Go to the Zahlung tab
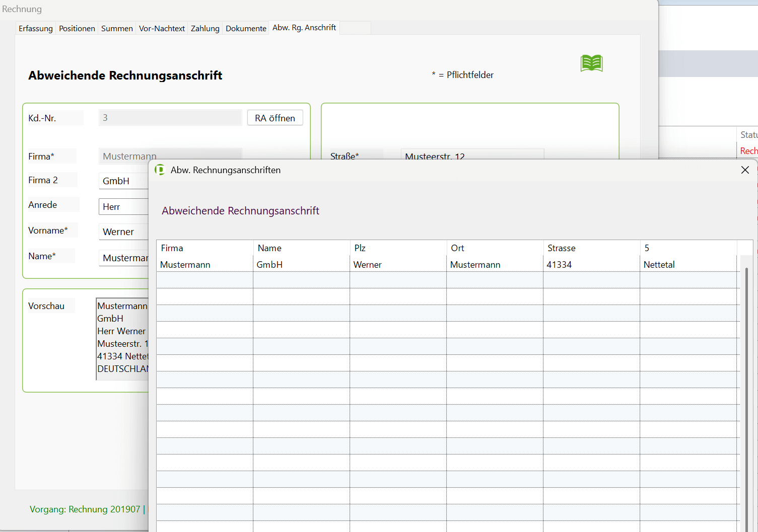 [x=205, y=29]
